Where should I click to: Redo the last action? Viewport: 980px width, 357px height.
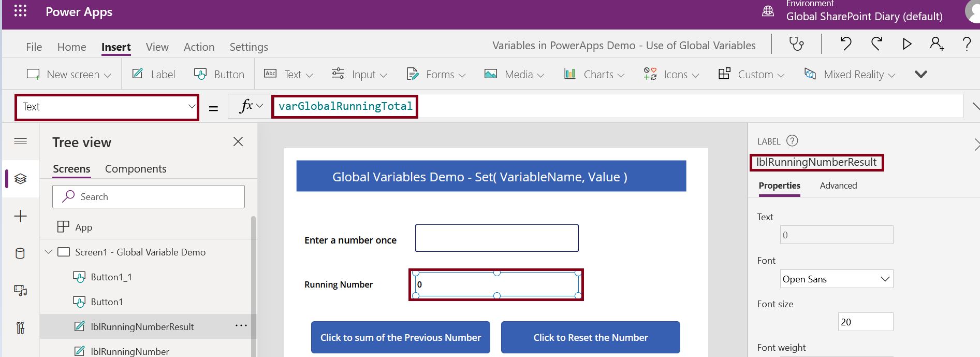click(876, 44)
